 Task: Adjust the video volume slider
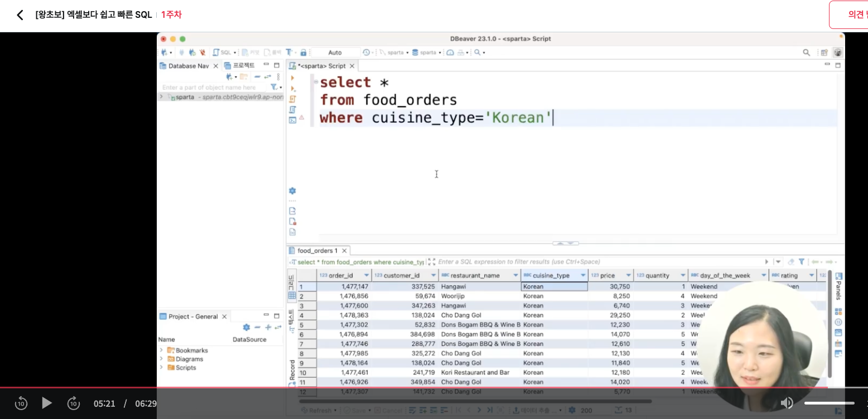[x=829, y=403]
